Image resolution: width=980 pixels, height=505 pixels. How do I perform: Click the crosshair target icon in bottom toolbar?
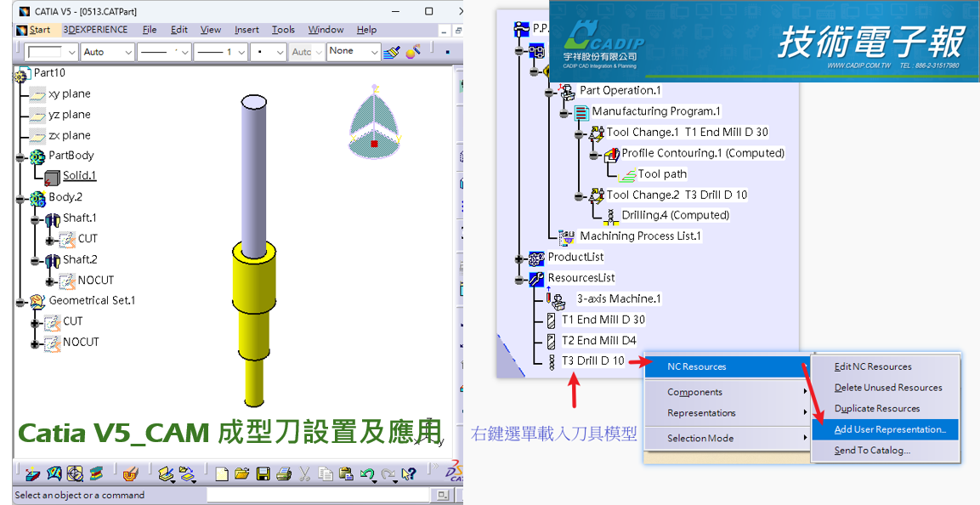pyautogui.click(x=75, y=474)
